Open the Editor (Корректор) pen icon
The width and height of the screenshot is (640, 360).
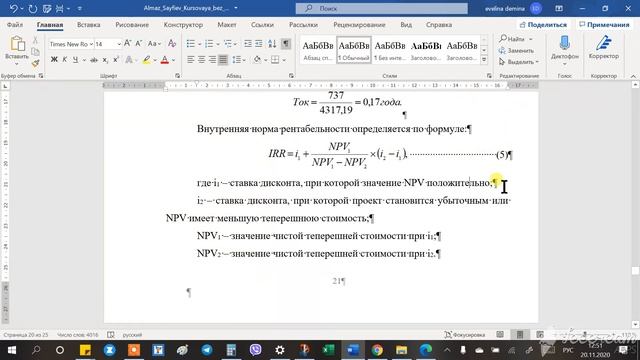[x=604, y=43]
